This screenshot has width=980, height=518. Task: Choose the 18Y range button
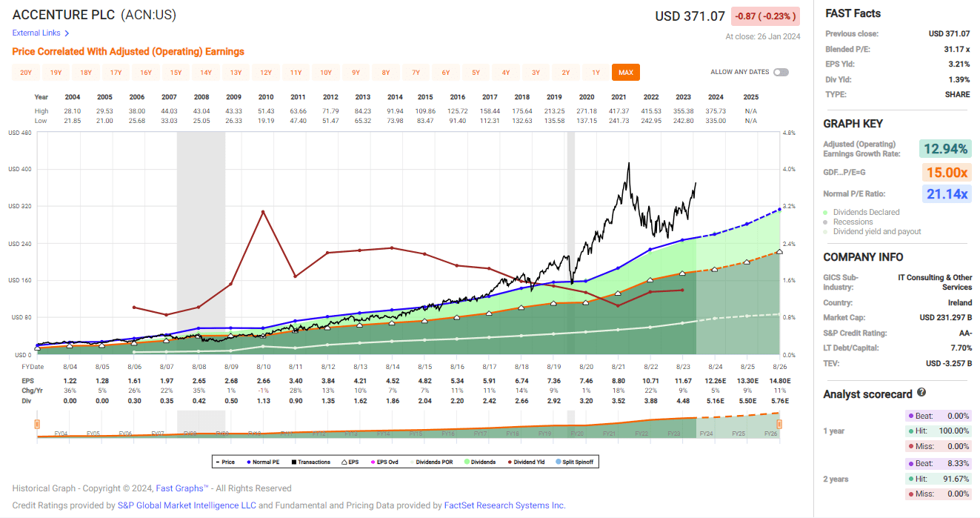tap(86, 73)
